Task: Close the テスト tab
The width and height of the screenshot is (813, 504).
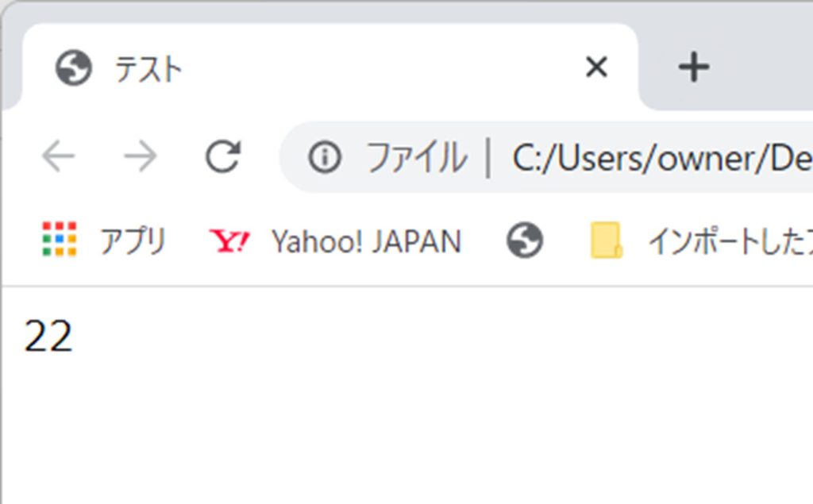Action: pos(596,68)
